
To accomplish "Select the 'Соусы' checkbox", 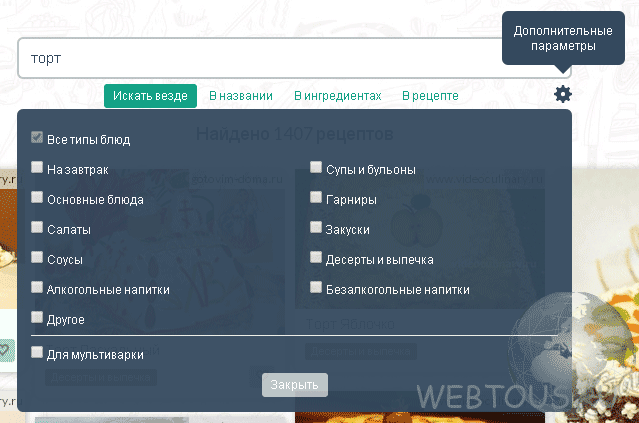I will [x=37, y=257].
